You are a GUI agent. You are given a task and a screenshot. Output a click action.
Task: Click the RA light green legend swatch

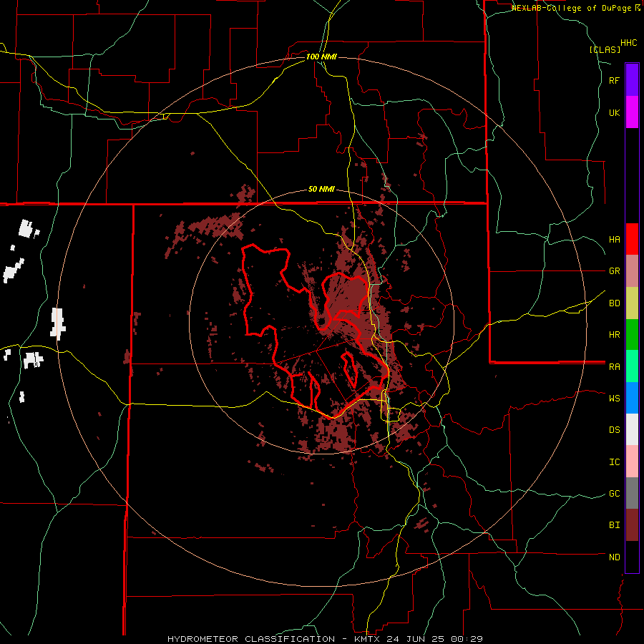[x=632, y=366]
